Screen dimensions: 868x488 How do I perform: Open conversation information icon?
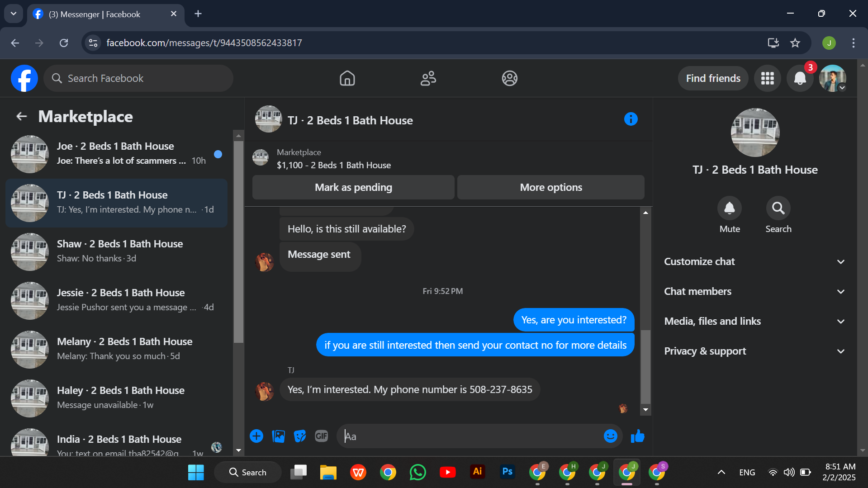click(x=631, y=119)
